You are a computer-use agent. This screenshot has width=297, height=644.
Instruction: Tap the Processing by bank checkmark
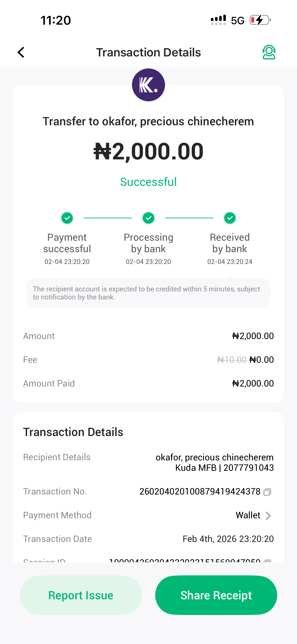[148, 218]
